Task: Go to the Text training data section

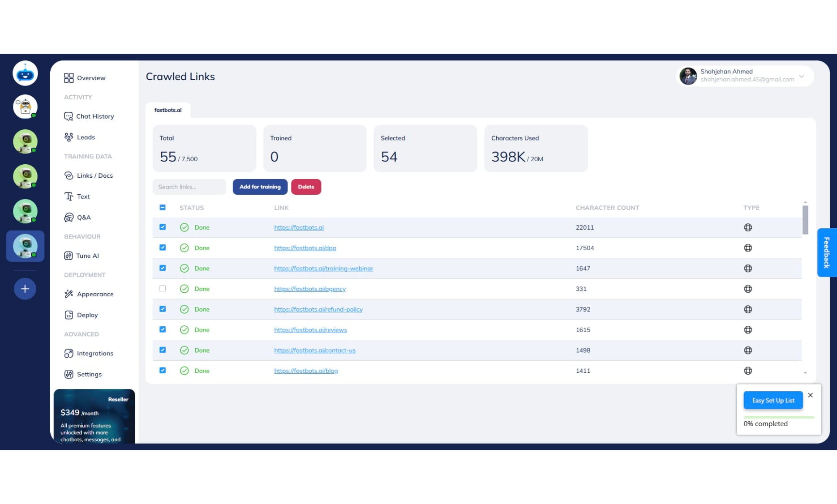Action: 83,196
